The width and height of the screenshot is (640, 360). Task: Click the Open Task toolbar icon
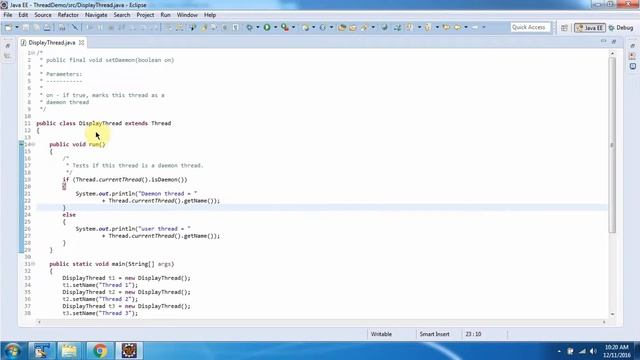click(353, 27)
